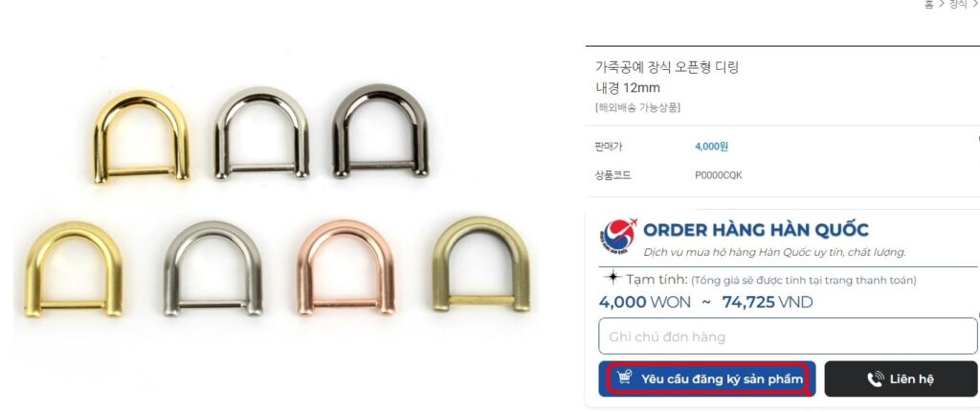
Task: Click Yêu cầu đăng ký sản phẩm button
Action: (x=707, y=378)
